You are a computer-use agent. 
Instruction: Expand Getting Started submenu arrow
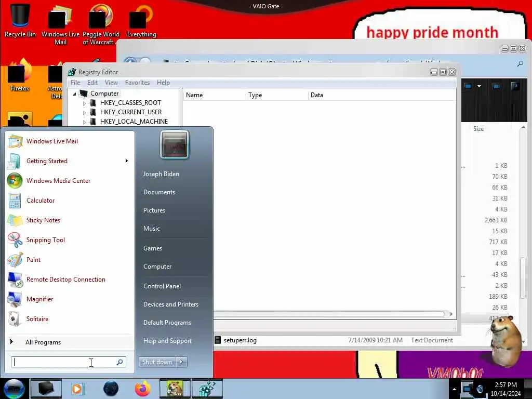click(x=127, y=161)
